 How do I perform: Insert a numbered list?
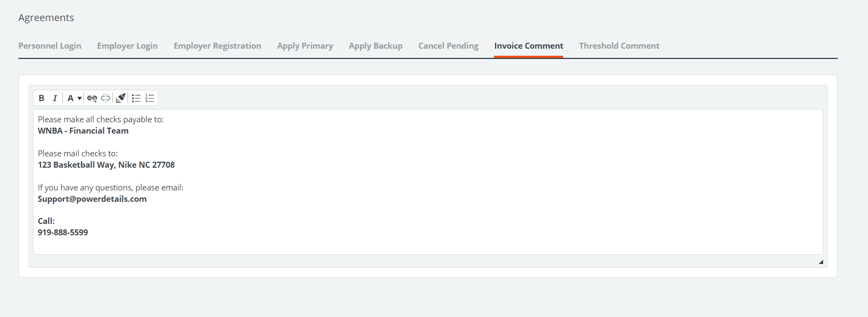[x=150, y=98]
